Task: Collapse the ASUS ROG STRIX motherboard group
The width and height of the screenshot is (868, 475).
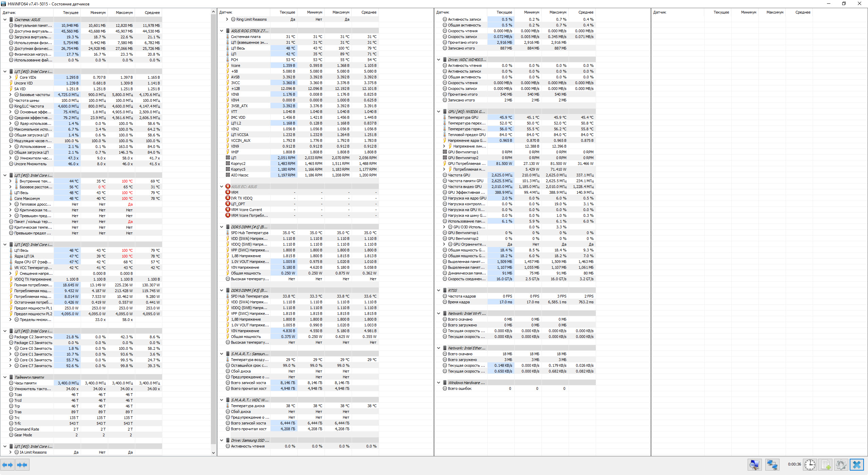Action: tap(222, 31)
